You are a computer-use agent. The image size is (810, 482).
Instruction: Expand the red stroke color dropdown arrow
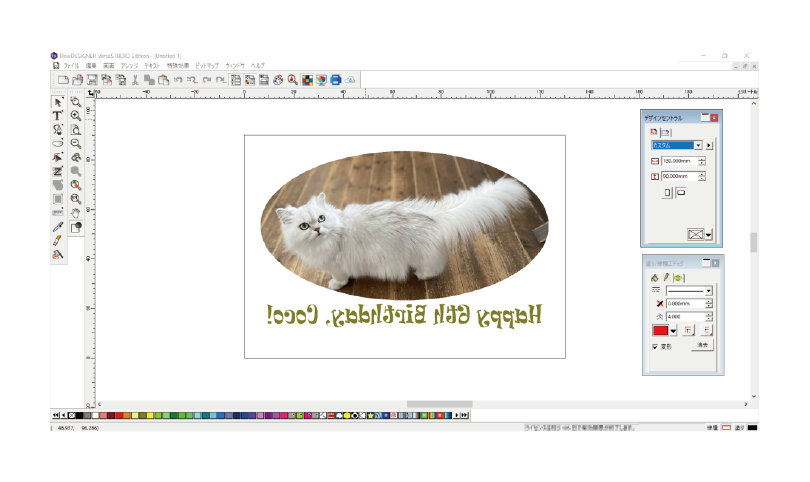(x=675, y=330)
